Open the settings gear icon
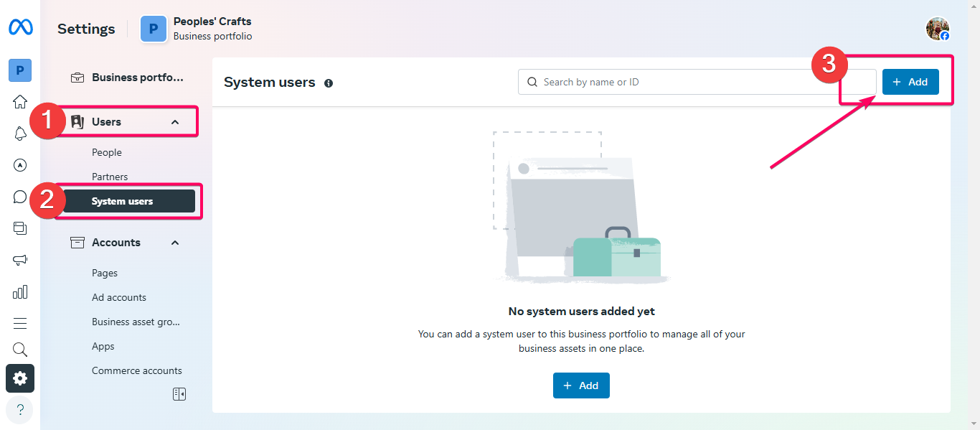The image size is (980, 430). (x=20, y=378)
